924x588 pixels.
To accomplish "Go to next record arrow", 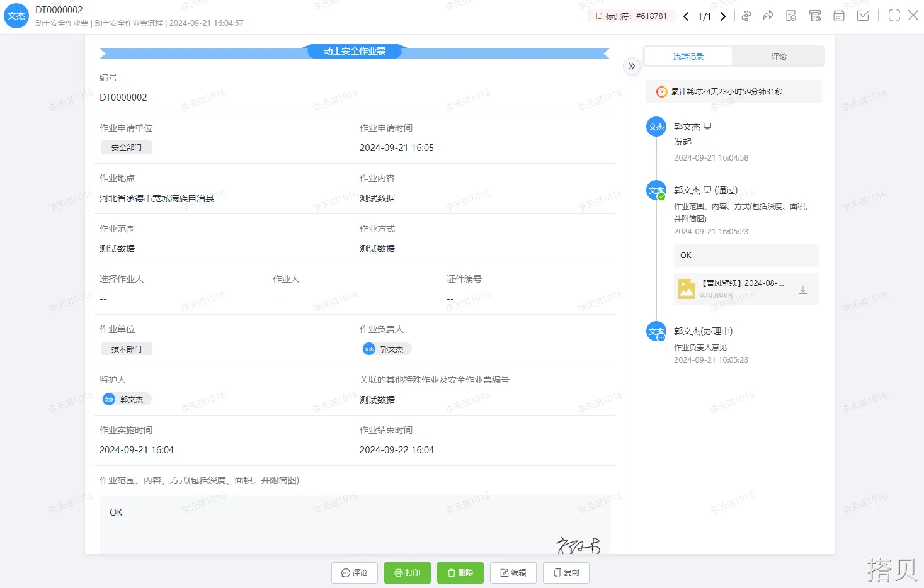I will [x=723, y=16].
